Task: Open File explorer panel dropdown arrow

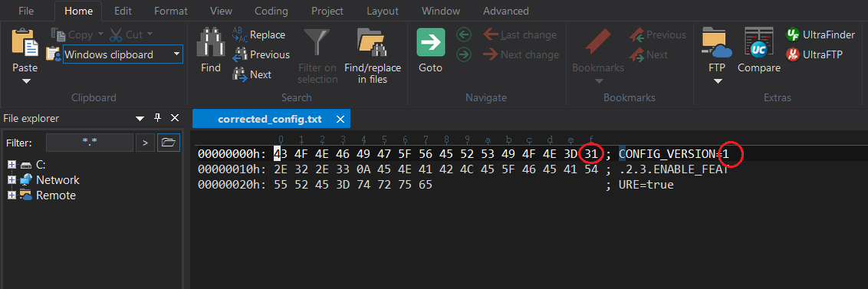Action: coord(140,119)
